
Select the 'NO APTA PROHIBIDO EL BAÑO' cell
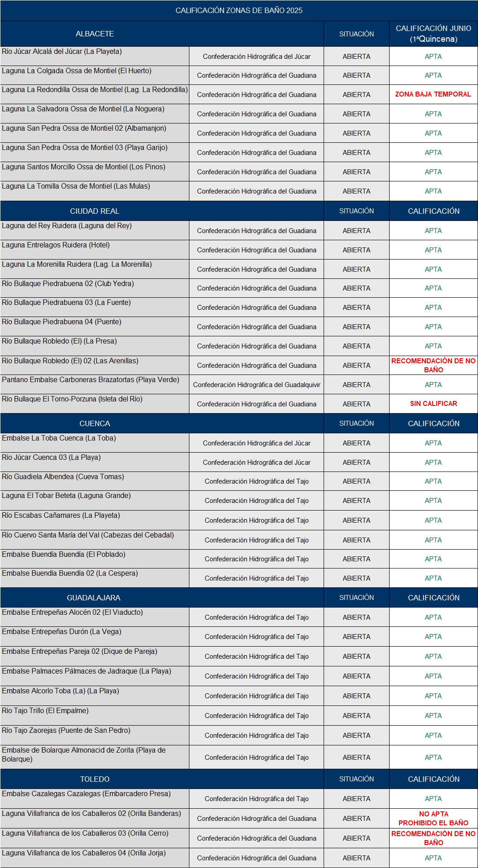[x=433, y=818]
